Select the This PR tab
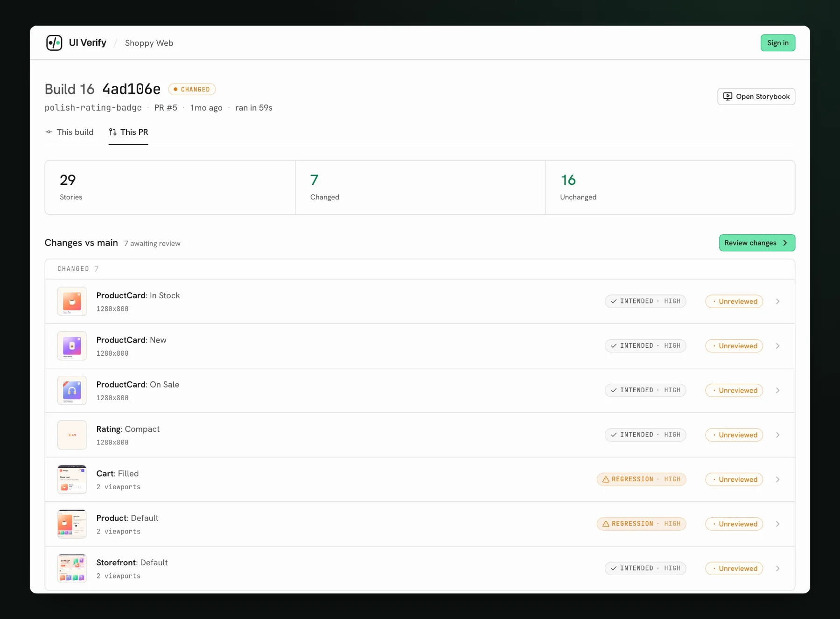The height and width of the screenshot is (619, 840). [x=128, y=132]
